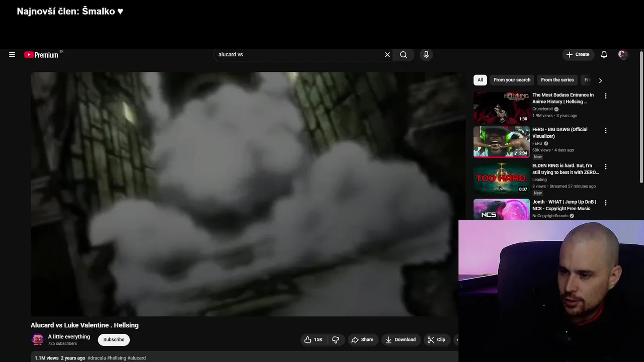The height and width of the screenshot is (362, 644).
Task: Click the #hellsing hashtag
Action: click(x=116, y=358)
